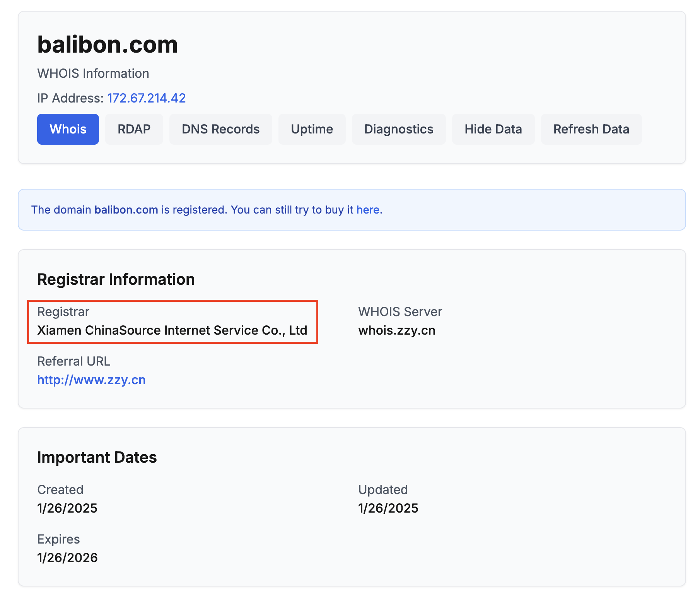700x595 pixels.
Task: Open IP address 172.67.214.42 link
Action: click(x=146, y=98)
